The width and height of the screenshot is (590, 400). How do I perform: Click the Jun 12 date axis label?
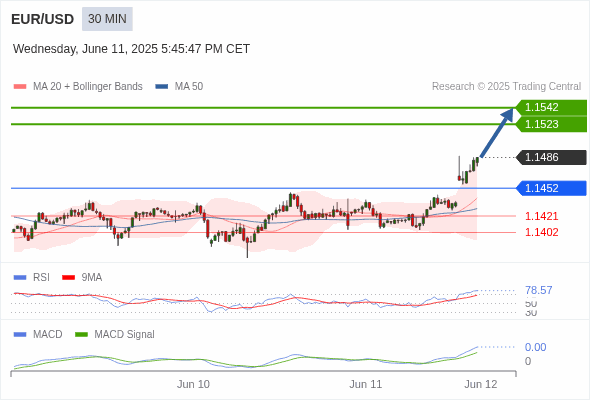(x=481, y=384)
